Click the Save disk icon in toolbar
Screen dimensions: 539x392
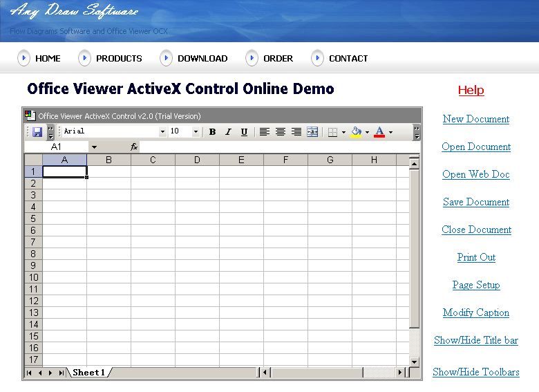coord(37,132)
